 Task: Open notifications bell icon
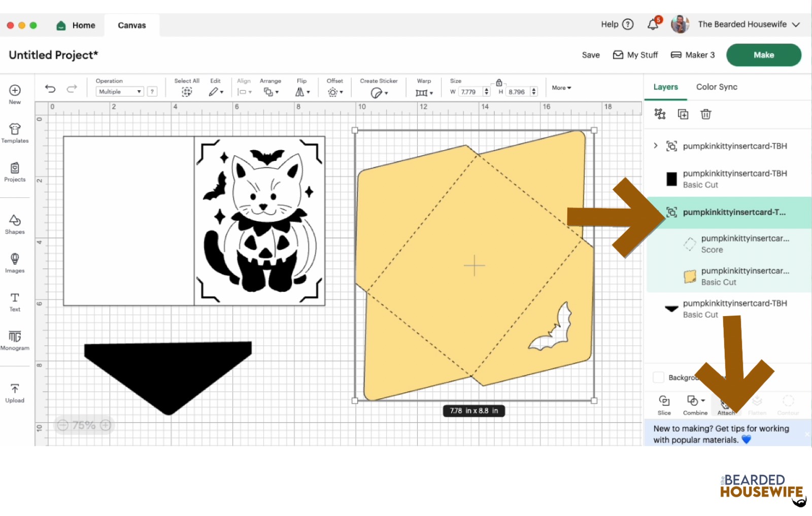pyautogui.click(x=653, y=24)
